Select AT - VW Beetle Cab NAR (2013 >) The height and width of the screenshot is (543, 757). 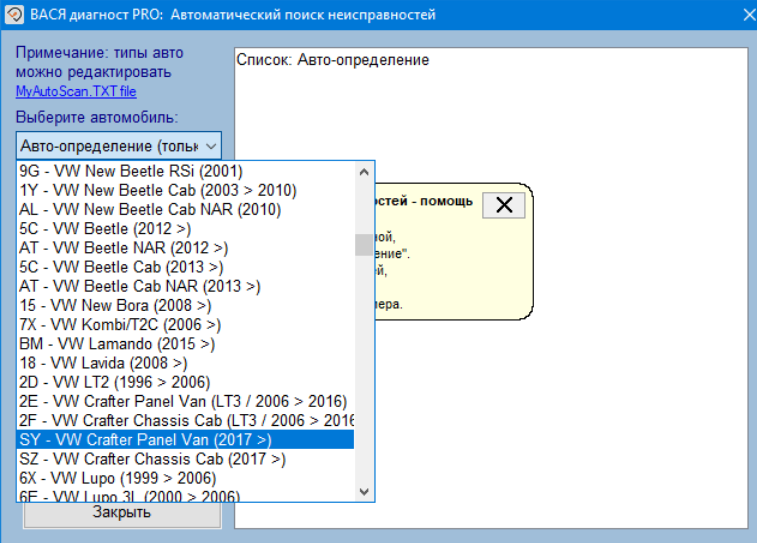point(185,286)
